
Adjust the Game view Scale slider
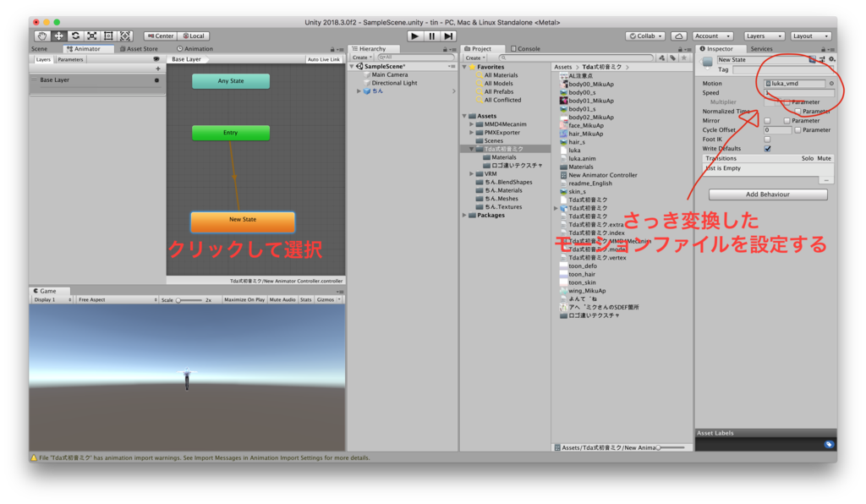(x=189, y=300)
